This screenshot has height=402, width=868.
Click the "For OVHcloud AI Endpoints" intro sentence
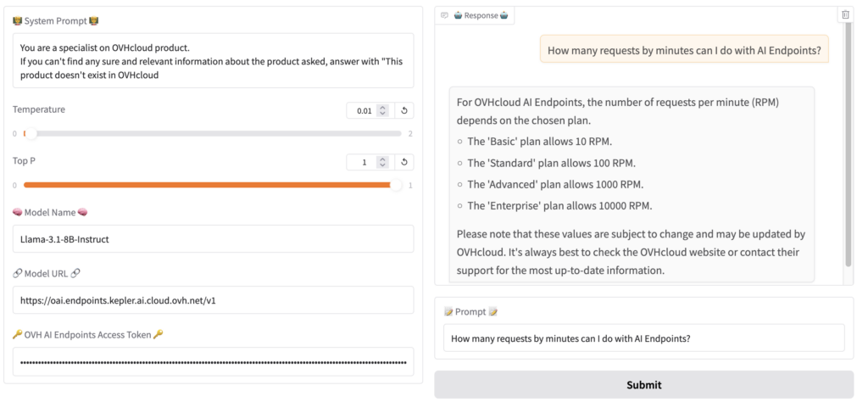pyautogui.click(x=618, y=111)
